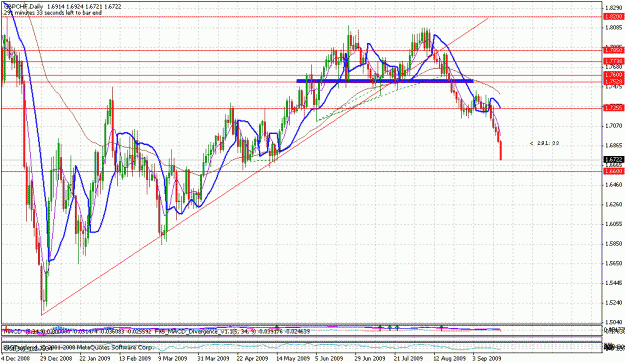Click the '29 Jun 2009' date on time axis
The height and width of the screenshot is (363, 625).
[370, 359]
